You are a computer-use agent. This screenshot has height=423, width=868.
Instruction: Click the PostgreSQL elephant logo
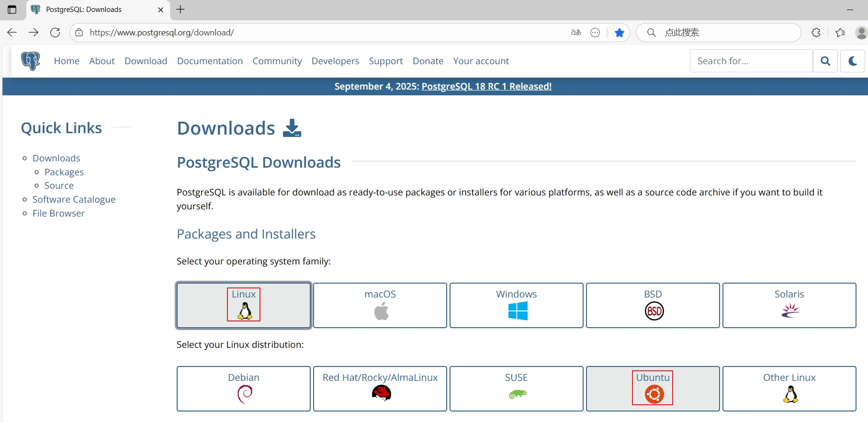point(31,61)
